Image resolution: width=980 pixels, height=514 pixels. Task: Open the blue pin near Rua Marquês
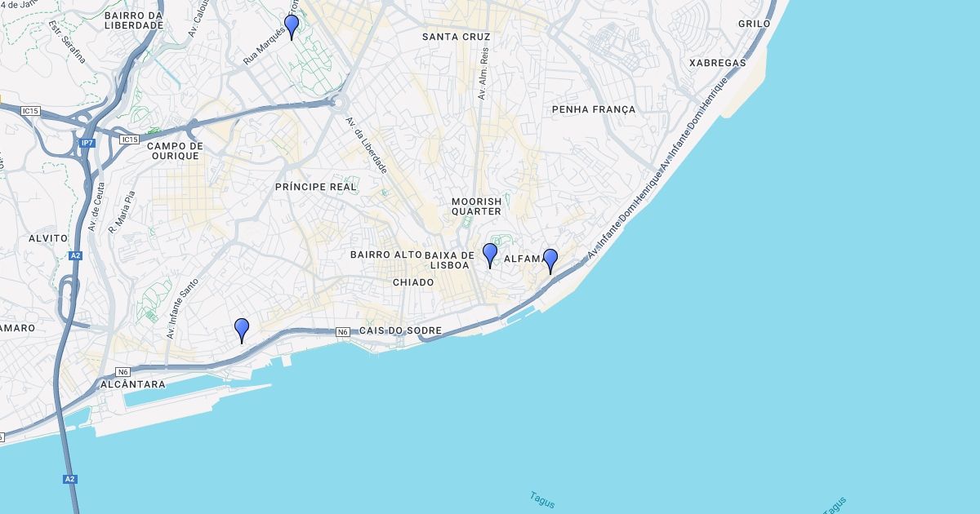click(292, 27)
